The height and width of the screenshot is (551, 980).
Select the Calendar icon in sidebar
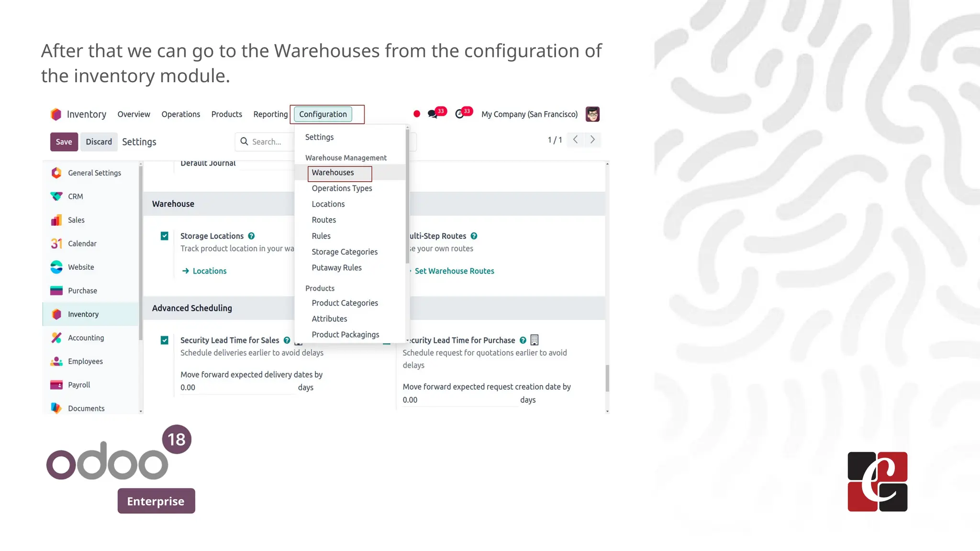pos(56,243)
